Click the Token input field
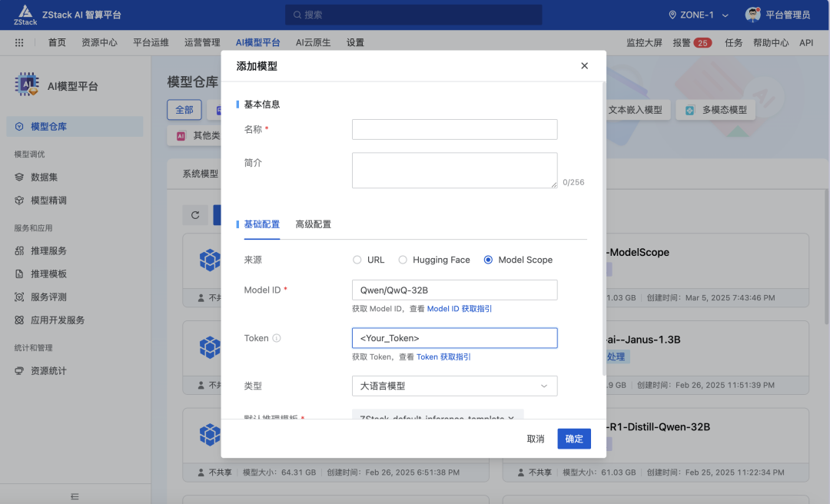The image size is (830, 504). coord(455,338)
